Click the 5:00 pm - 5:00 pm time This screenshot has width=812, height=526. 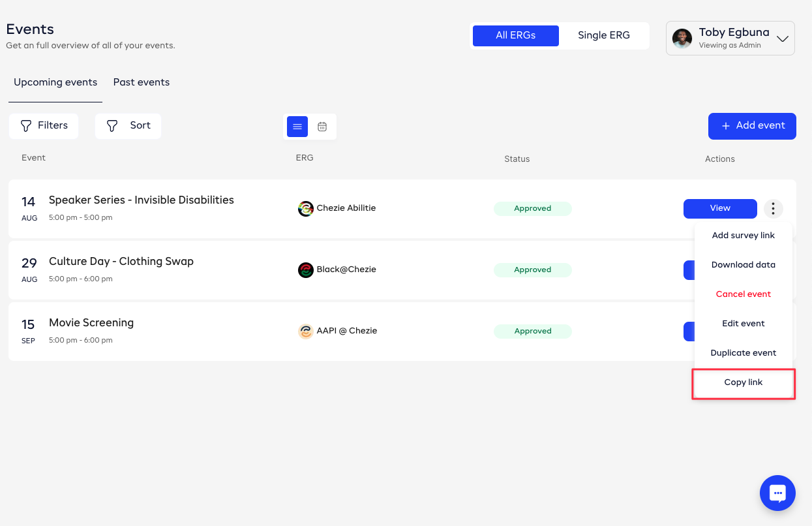81,217
